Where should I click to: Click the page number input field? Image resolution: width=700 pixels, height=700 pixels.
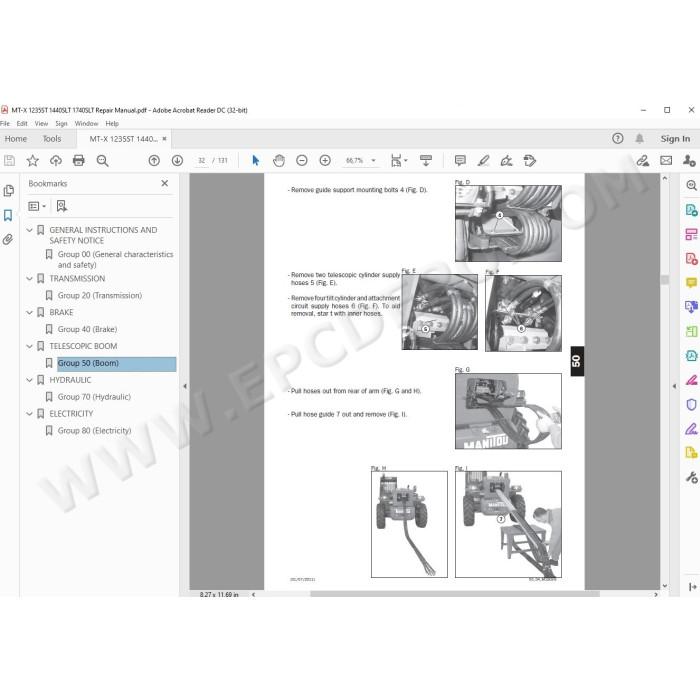point(202,160)
